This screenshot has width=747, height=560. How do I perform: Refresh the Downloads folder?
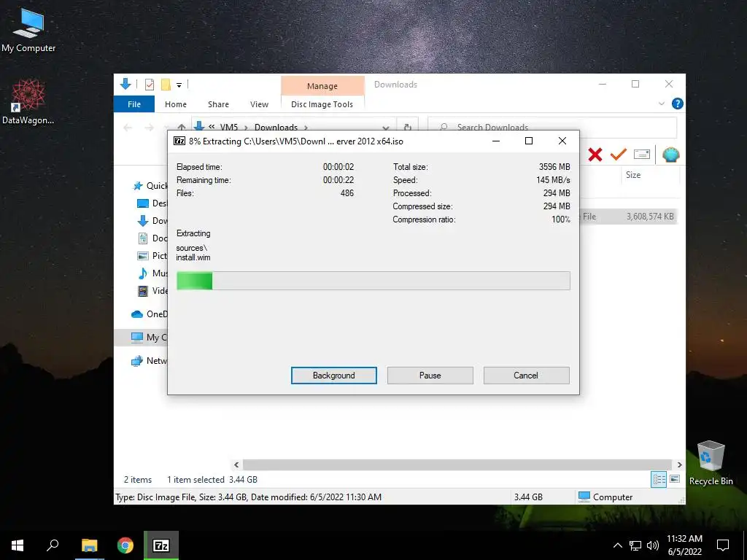[x=407, y=127]
